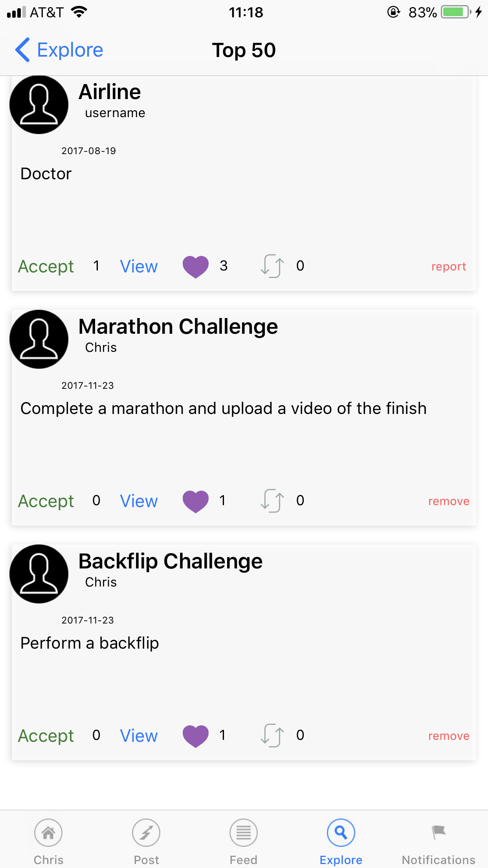Like the Airline post with purple heart
The image size is (488, 868).
(196, 267)
